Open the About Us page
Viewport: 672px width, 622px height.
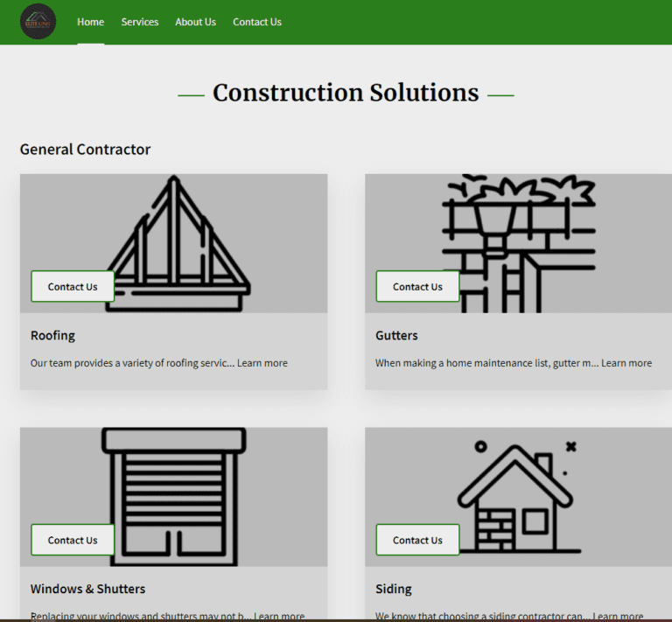pos(195,22)
